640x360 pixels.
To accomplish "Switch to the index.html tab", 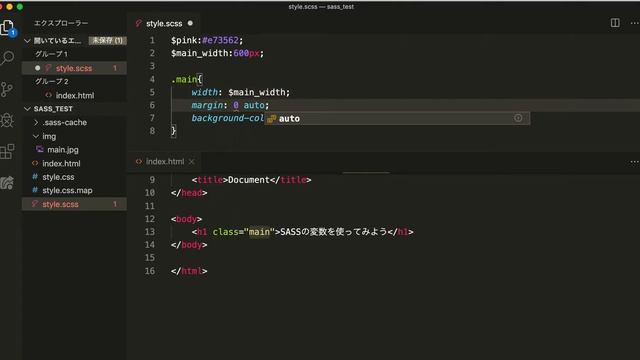I will 165,162.
